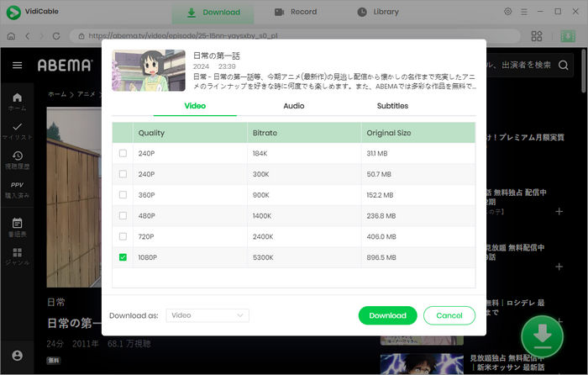Navigate forward with the right arrow
The height and width of the screenshot is (375, 588).
(42, 36)
